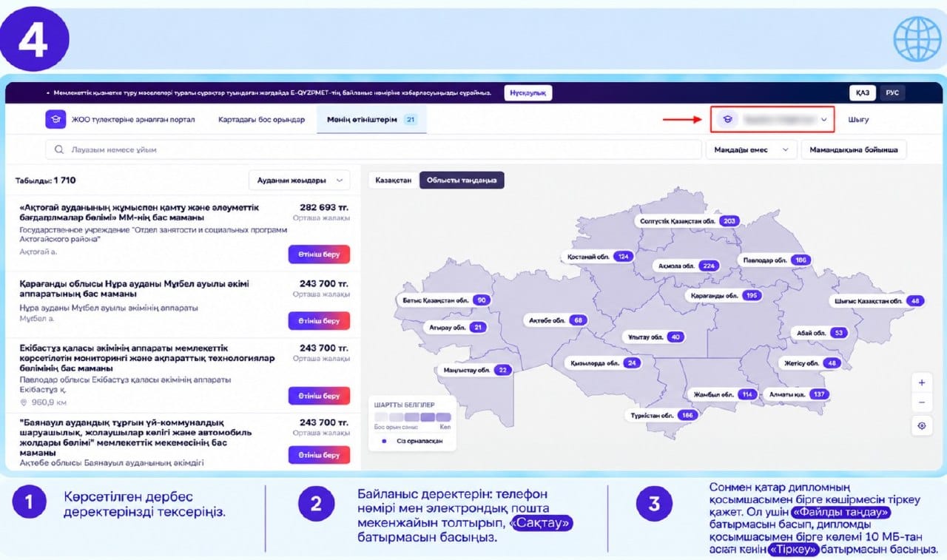Click the 282 693 тг. salary value

tap(324, 208)
